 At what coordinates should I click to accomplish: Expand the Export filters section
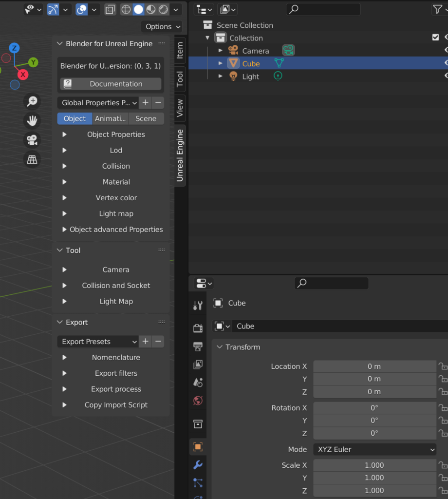click(65, 373)
